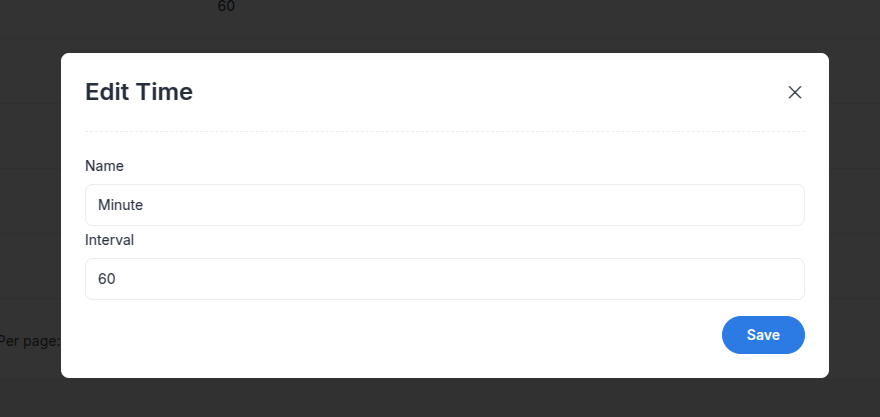Click the dimmed "Per page:" text behind dialog
The image size is (880, 417).
[30, 341]
